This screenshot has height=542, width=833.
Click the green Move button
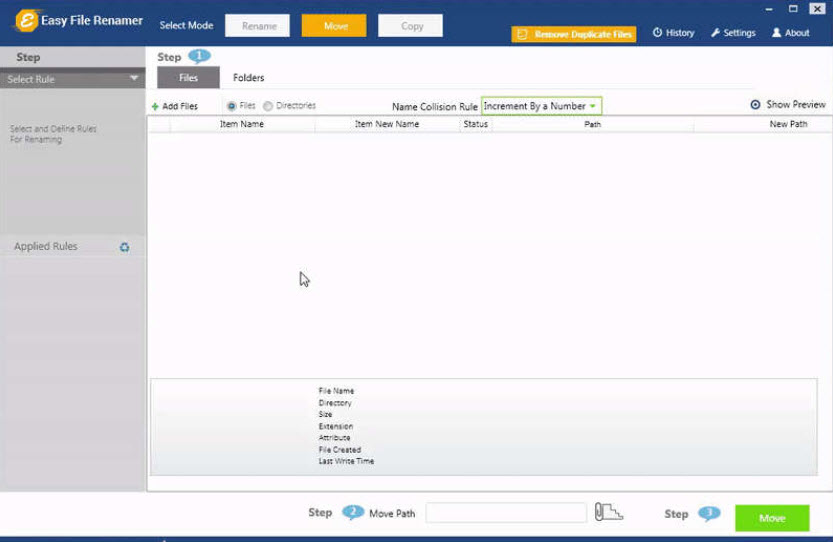(772, 518)
